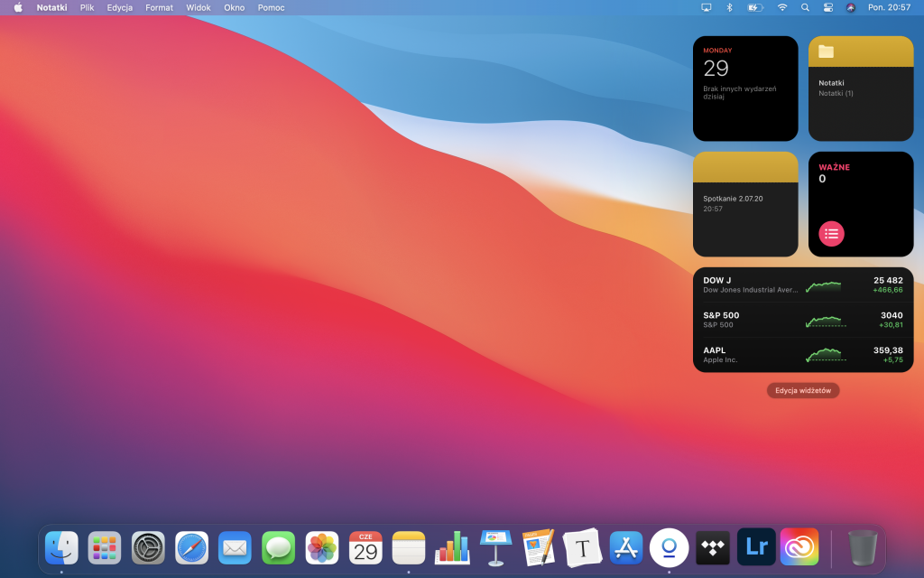
Task: Click the red Reminders button in WAŻNE widget
Action: point(831,233)
